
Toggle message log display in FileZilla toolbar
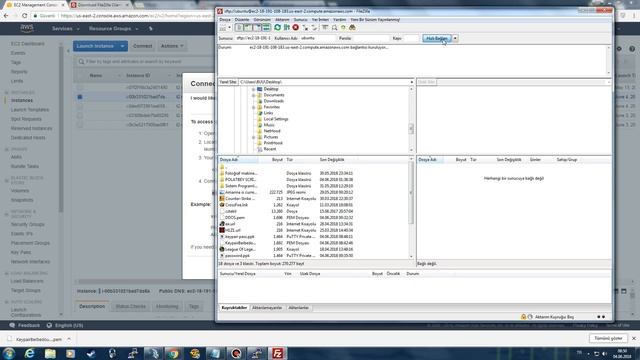(240, 28)
